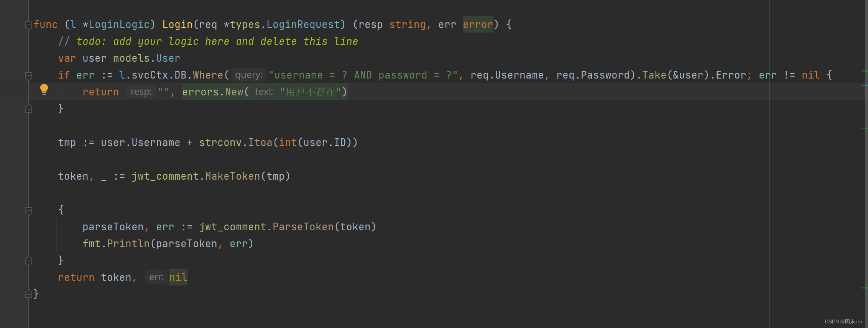868x328 pixels.
Task: Click fold end marker of if block
Action: (29, 109)
